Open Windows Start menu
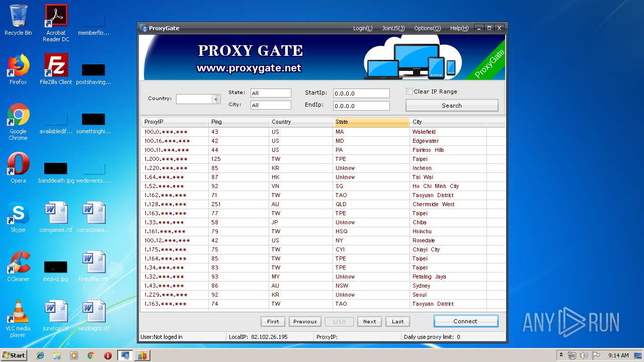The height and width of the screenshot is (362, 644). tap(14, 355)
